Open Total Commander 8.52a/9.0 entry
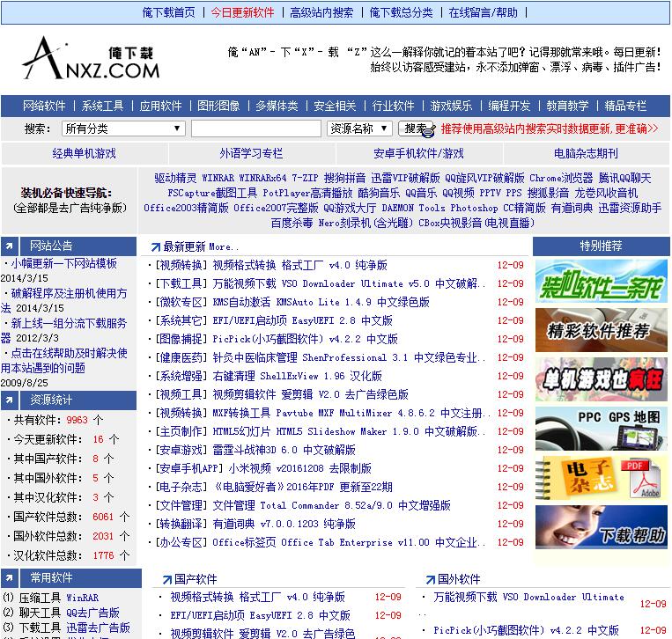 click(x=332, y=505)
